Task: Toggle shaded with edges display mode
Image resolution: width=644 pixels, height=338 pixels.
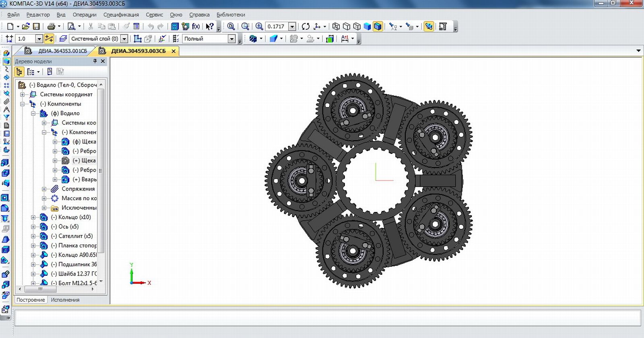Action: pyautogui.click(x=378, y=27)
